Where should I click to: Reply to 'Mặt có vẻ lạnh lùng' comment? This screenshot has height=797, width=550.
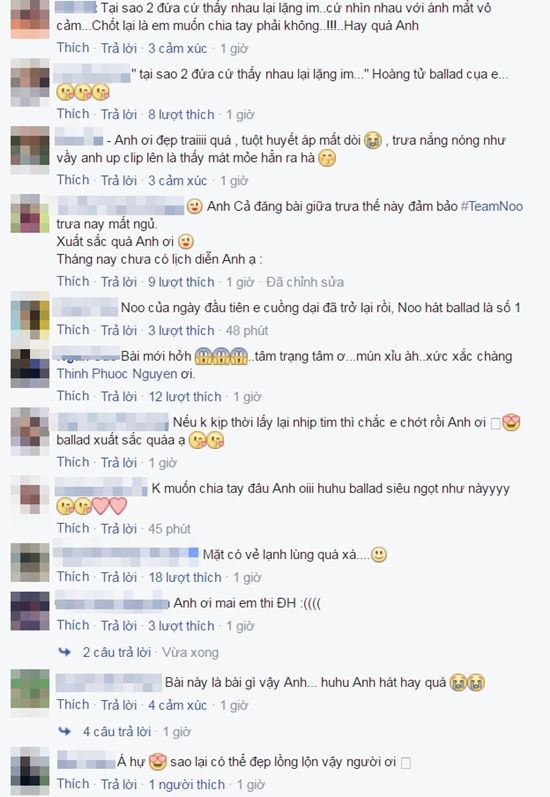pos(119,577)
